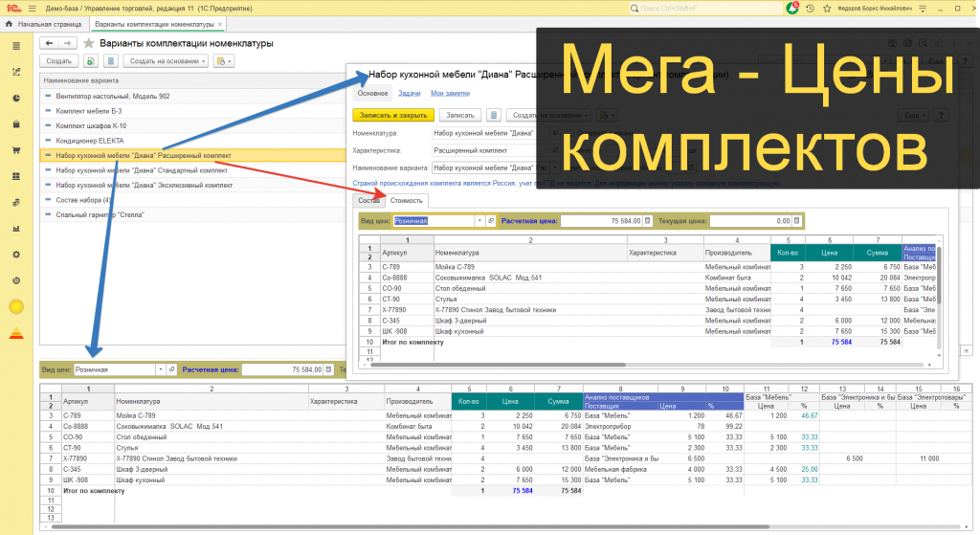This screenshot has width=980, height=535.
Task: Click Наименование варианта column header
Action: coord(193,80)
